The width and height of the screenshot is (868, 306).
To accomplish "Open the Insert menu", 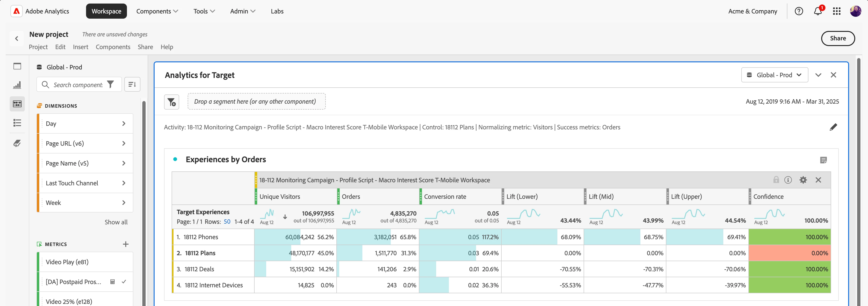I will pos(81,47).
